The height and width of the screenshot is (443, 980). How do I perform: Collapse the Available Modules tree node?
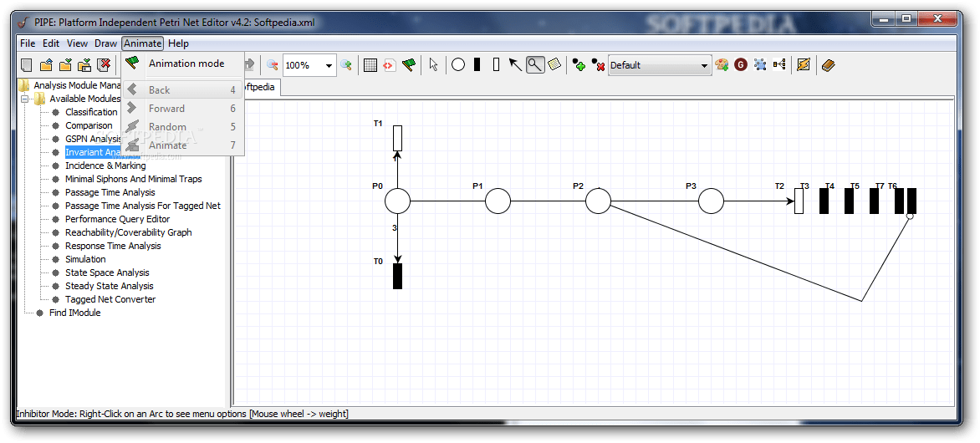pos(25,99)
